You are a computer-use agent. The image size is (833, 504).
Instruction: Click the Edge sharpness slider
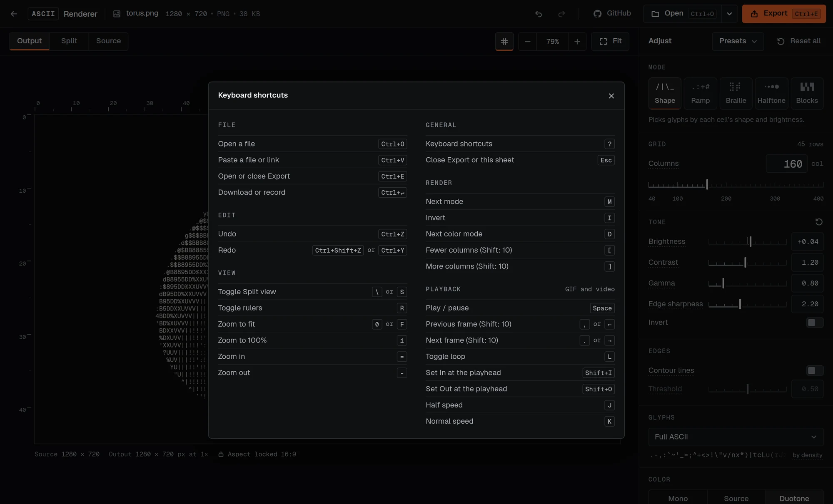point(748,304)
